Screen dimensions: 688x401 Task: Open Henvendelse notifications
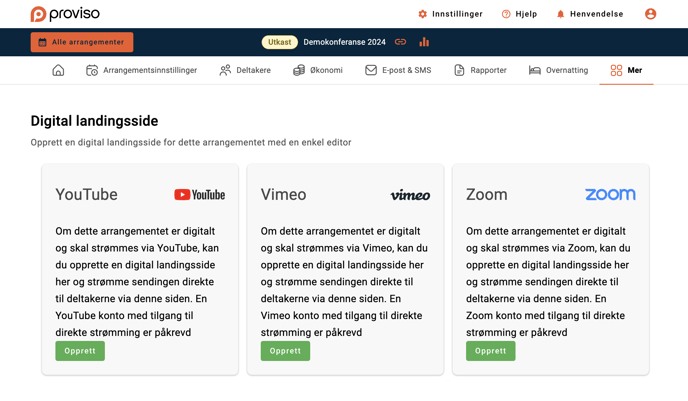(589, 14)
